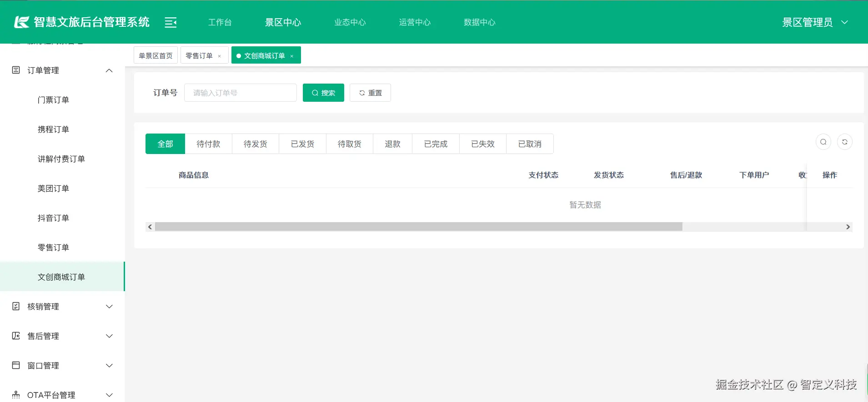Click the 暂无数据 empty table text
The image size is (868, 402).
point(585,205)
